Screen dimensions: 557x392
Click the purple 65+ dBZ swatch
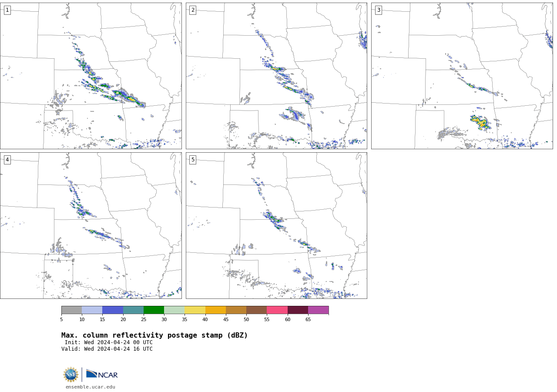(318, 310)
